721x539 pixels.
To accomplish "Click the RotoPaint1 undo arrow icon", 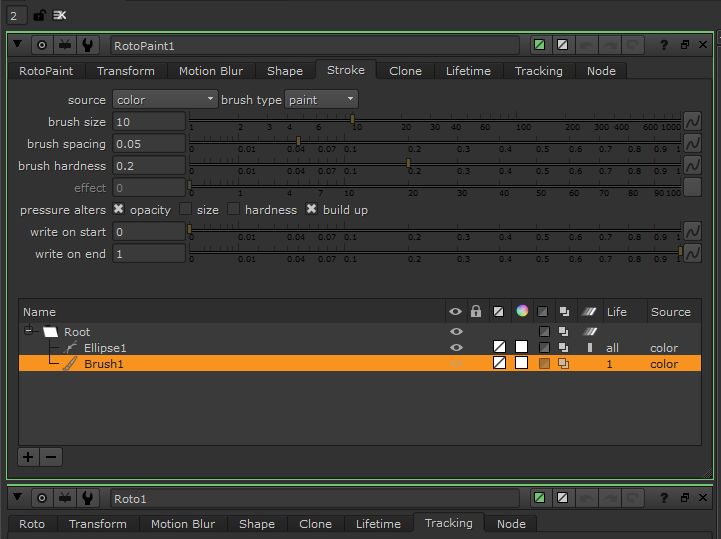I will pos(586,45).
